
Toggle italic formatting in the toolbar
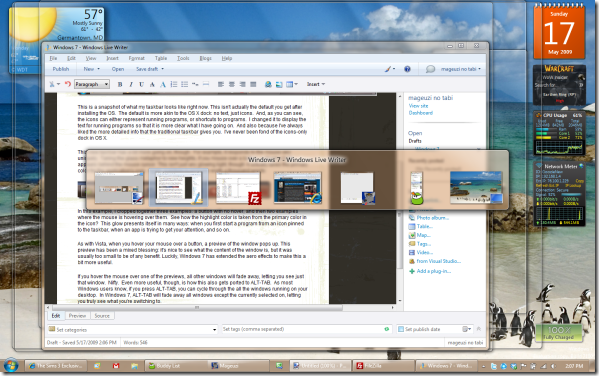point(131,84)
